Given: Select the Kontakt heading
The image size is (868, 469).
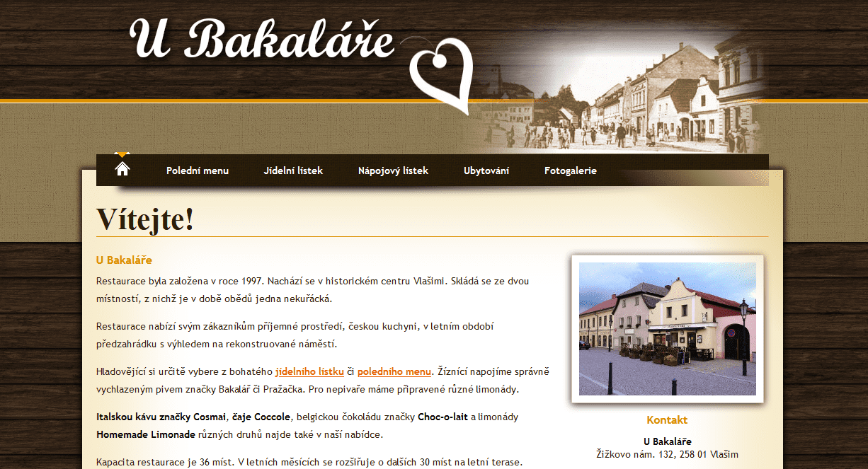Looking at the screenshot, I should [667, 419].
